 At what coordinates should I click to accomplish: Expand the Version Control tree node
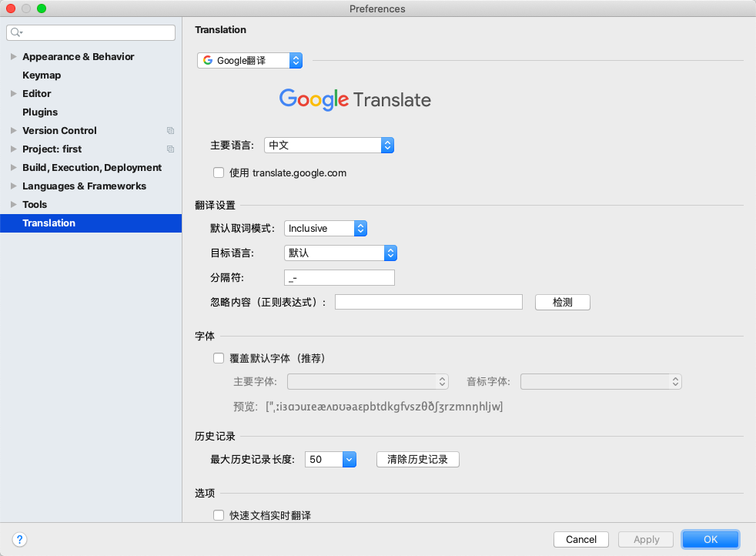[14, 131]
